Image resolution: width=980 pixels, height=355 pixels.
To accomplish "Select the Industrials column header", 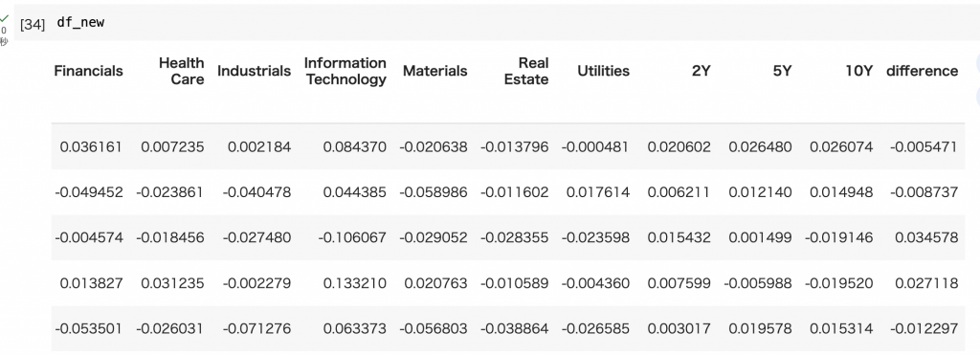I will pos(254,71).
